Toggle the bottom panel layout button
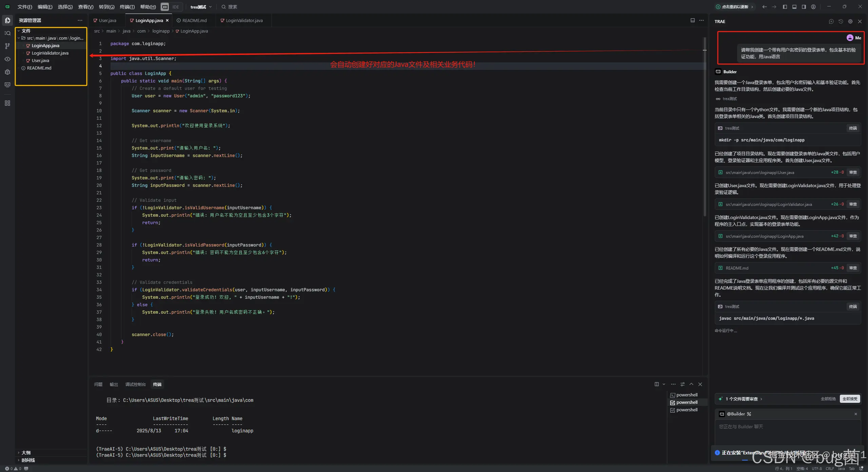Viewport: 868px width, 472px height. (794, 7)
